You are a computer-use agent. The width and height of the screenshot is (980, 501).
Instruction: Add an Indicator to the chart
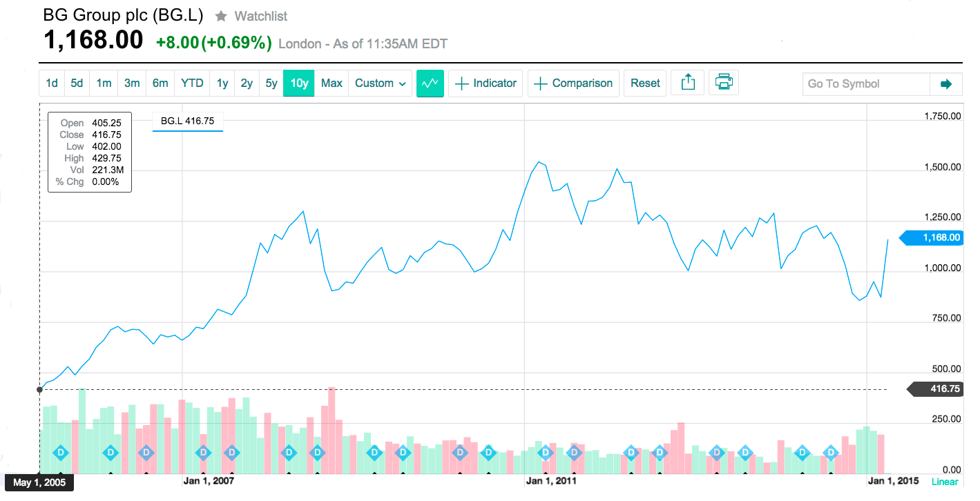click(x=486, y=83)
